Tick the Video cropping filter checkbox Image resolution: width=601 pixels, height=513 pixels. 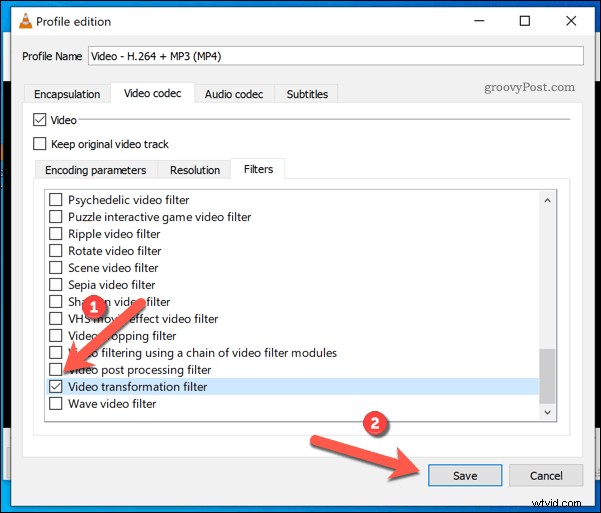(x=56, y=335)
